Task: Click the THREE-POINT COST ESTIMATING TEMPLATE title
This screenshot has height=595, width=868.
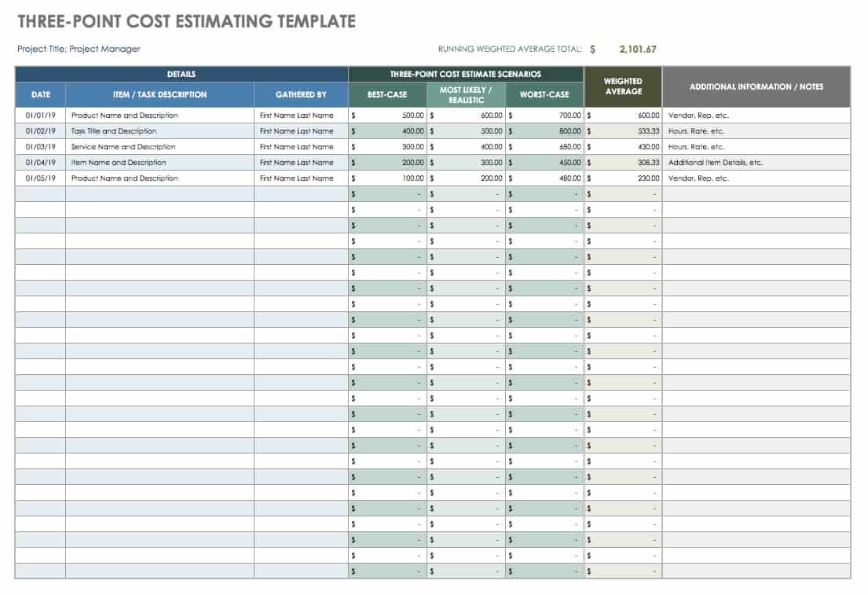Action: (185, 20)
